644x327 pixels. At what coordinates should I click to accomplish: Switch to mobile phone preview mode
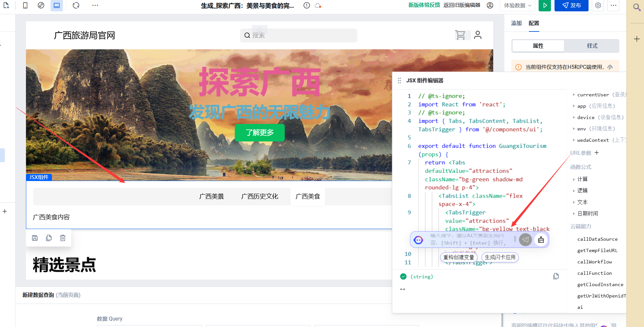(x=25, y=6)
